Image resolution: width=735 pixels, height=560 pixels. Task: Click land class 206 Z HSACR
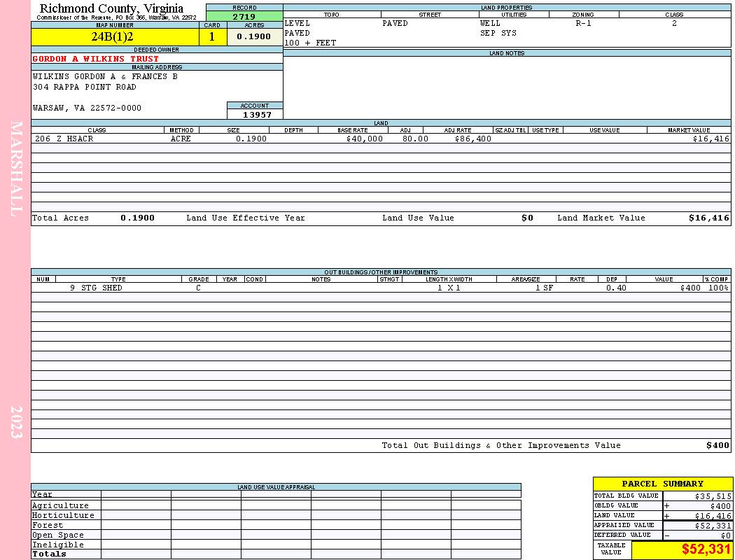(64, 139)
